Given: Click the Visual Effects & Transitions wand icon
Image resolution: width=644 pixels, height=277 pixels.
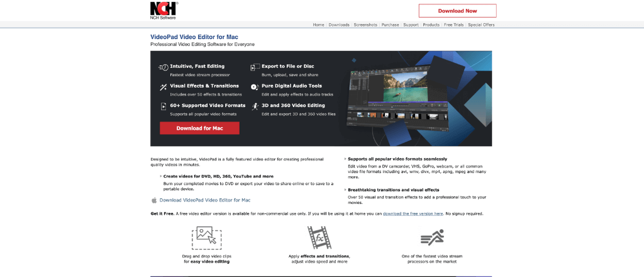Looking at the screenshot, I should [x=164, y=87].
